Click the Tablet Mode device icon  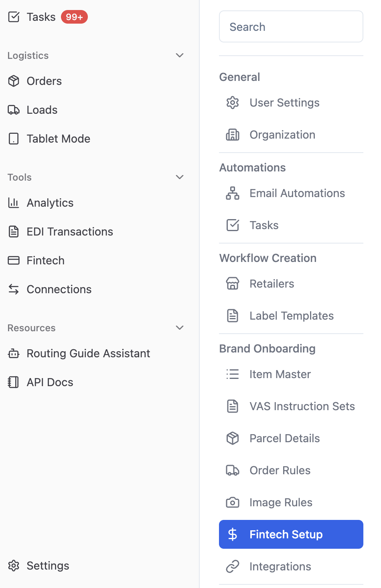(x=14, y=139)
